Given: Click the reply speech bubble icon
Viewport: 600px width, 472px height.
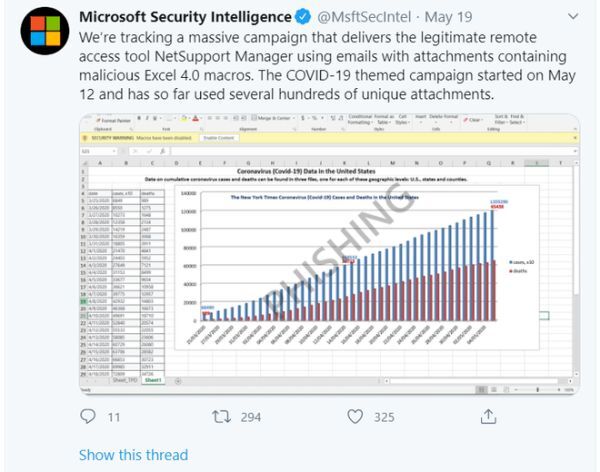Looking at the screenshot, I should [x=88, y=416].
